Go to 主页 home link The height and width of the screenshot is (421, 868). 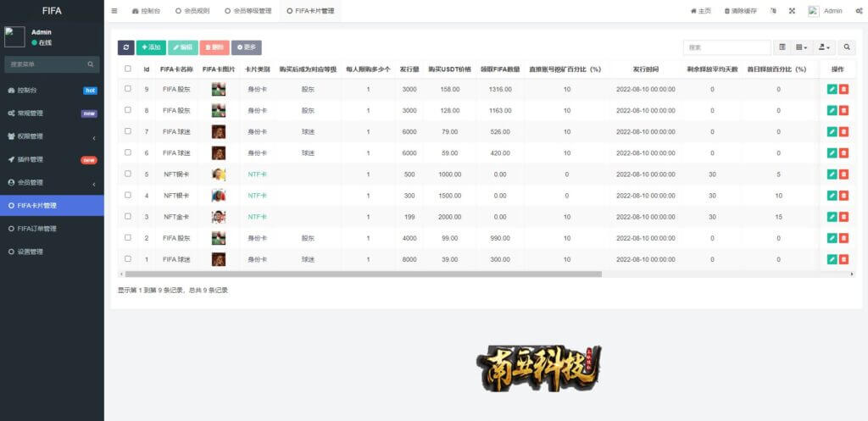700,11
